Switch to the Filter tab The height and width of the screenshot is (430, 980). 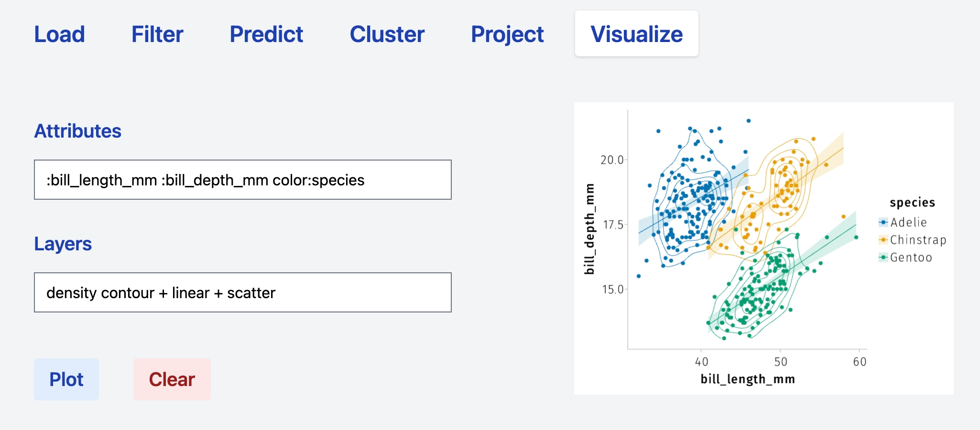point(157,34)
